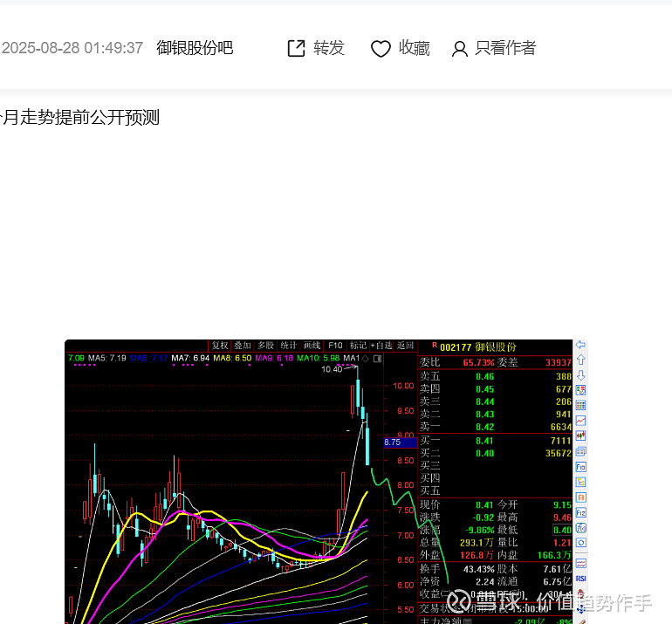The height and width of the screenshot is (624, 672).
Task: Click the 10.40 high price label
Action: tap(332, 369)
